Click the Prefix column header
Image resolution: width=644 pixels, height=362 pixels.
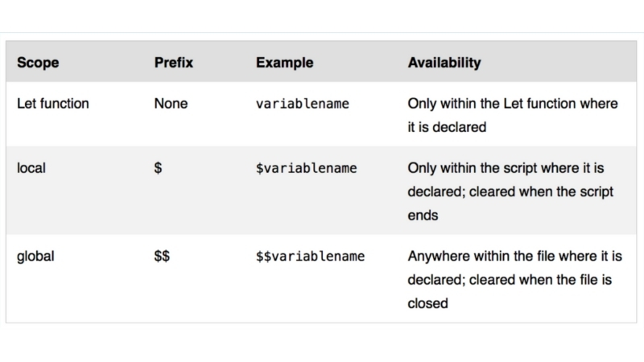pos(172,62)
